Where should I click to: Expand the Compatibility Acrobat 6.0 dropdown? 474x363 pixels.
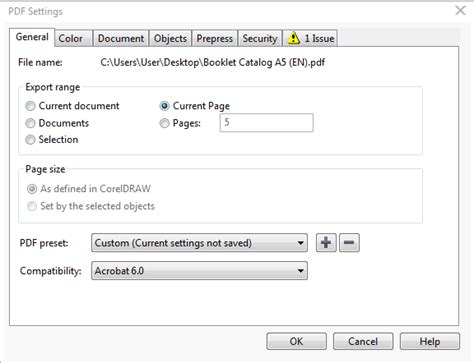[x=199, y=271]
